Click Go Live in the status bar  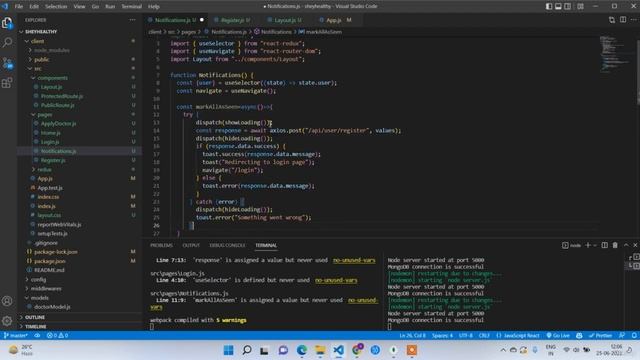pos(558,336)
